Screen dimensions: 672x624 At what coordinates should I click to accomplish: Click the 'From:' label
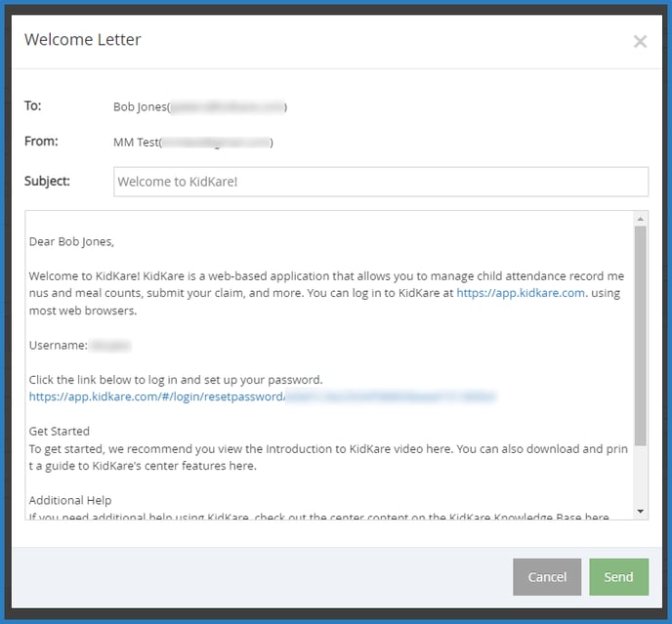[41, 141]
